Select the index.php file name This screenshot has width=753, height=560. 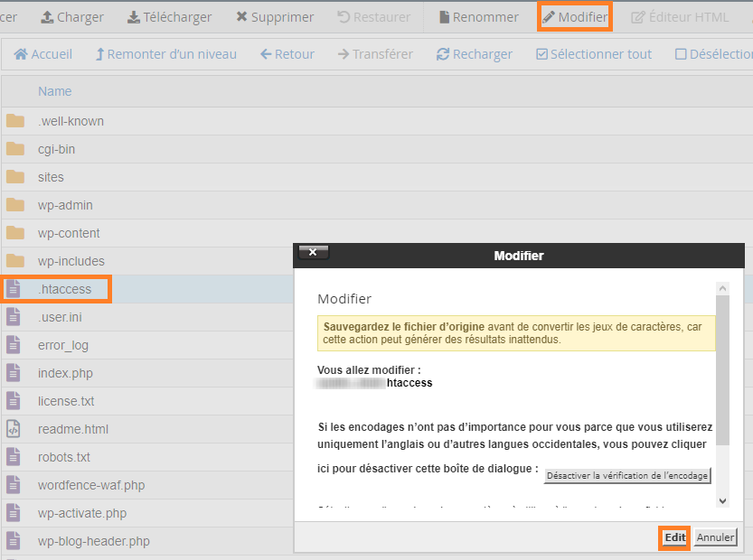pos(65,373)
